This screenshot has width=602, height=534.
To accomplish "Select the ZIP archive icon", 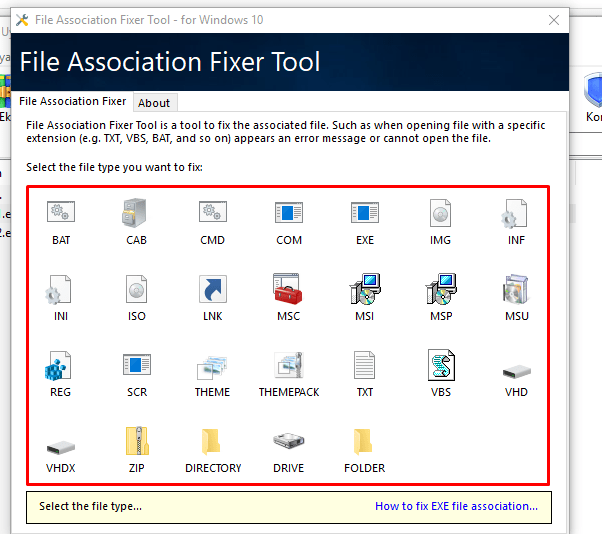I will [137, 441].
